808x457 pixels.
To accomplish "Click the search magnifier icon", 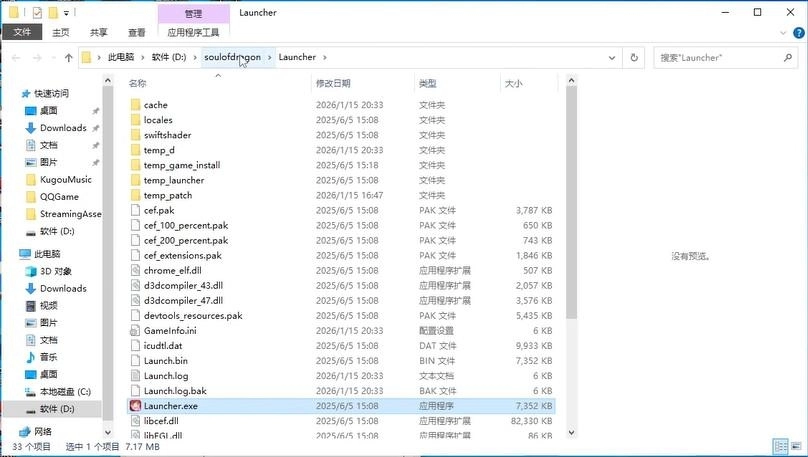I will click(x=787, y=58).
